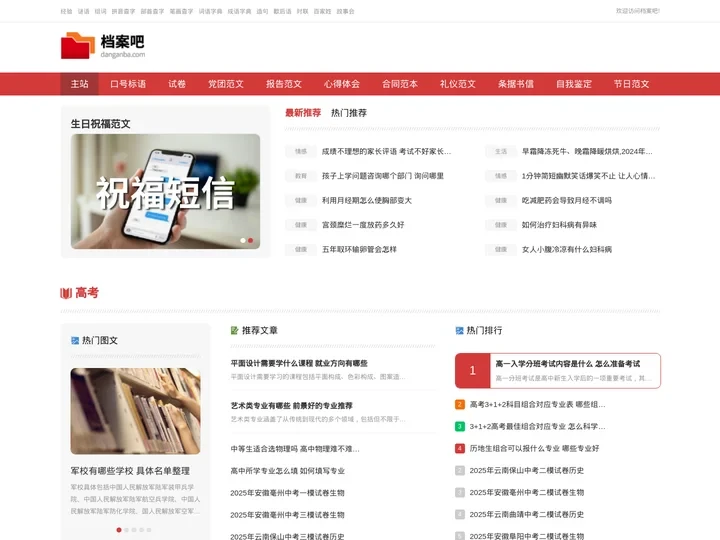Screen dimensions: 720x540
Task: Select 合同范本 in the navigation bar
Action: pyautogui.click(x=400, y=84)
